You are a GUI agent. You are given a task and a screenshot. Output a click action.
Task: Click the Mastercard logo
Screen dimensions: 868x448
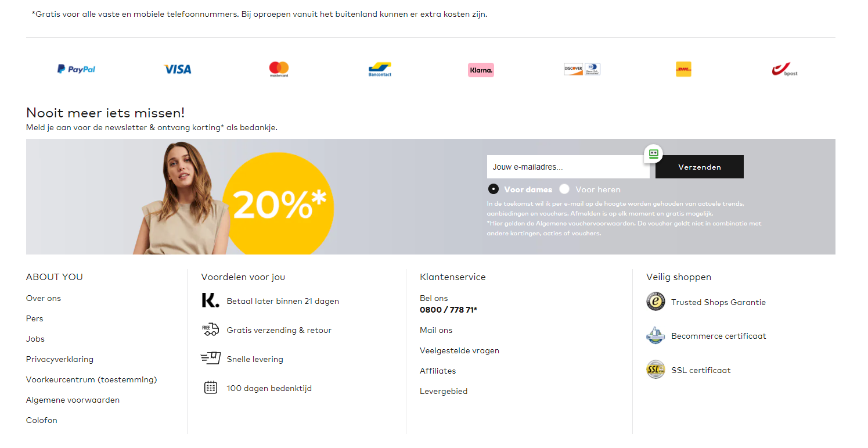tap(279, 69)
